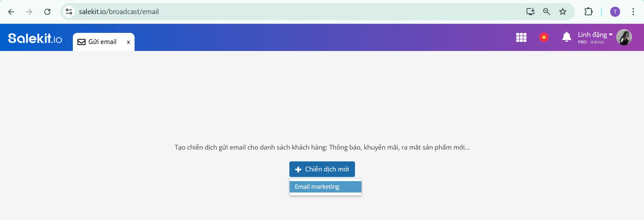This screenshot has height=220, width=644.
Task: Click the Salekit.io logo
Action: [x=35, y=38]
